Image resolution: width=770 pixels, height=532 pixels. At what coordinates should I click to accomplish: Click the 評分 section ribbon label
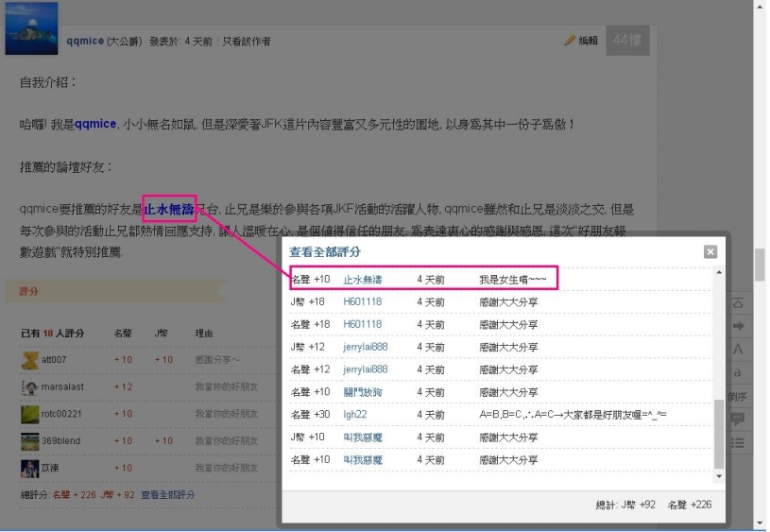[28, 291]
